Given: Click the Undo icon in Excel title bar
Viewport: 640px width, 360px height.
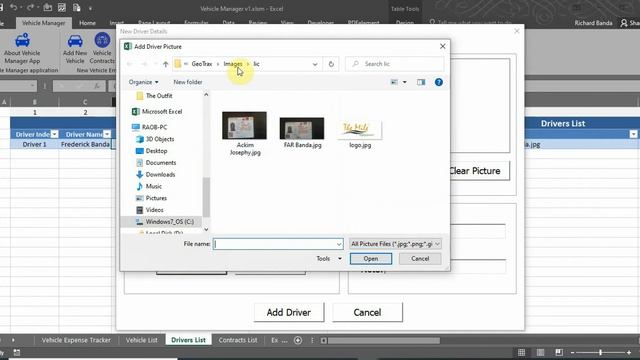Looking at the screenshot, I should pyautogui.click(x=13, y=7).
